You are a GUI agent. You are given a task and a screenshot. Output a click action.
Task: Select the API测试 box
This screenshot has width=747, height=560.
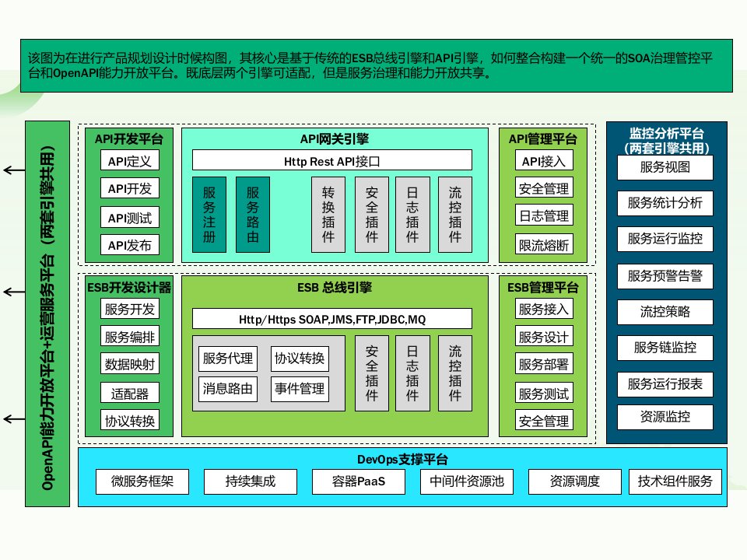point(129,217)
